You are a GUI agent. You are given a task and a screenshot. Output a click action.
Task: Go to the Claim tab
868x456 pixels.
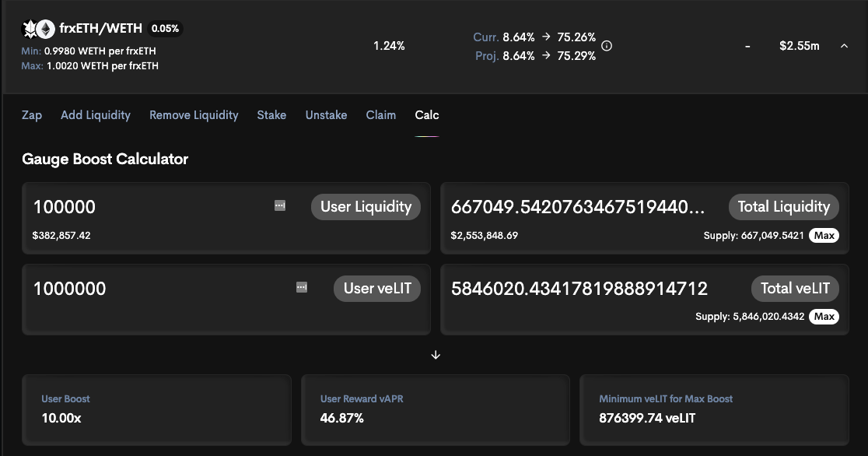click(x=381, y=115)
